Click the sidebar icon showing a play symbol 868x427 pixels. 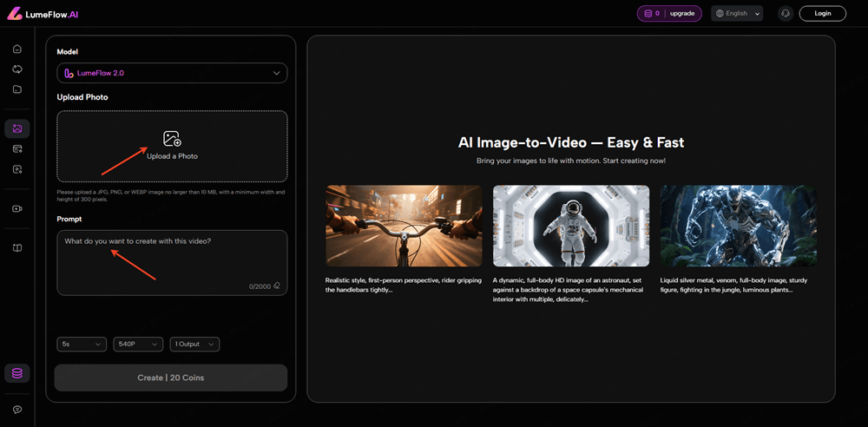pos(17,169)
